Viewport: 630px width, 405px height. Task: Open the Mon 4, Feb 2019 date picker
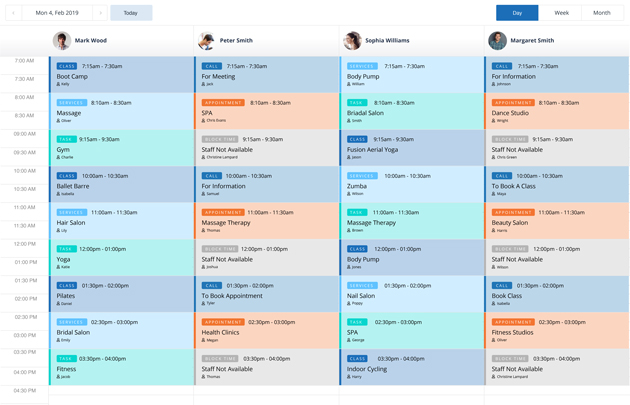(57, 13)
